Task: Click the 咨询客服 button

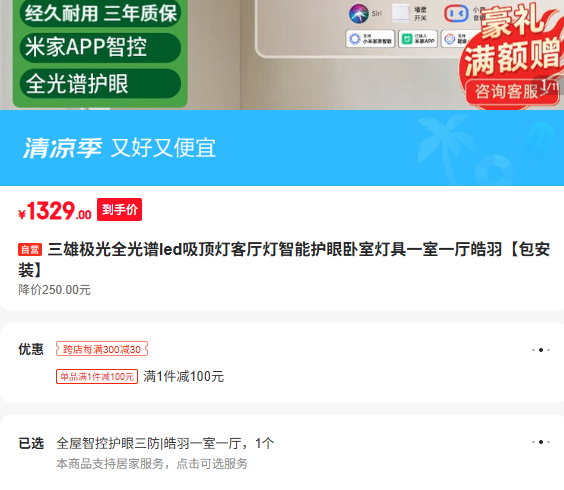Action: [x=506, y=91]
